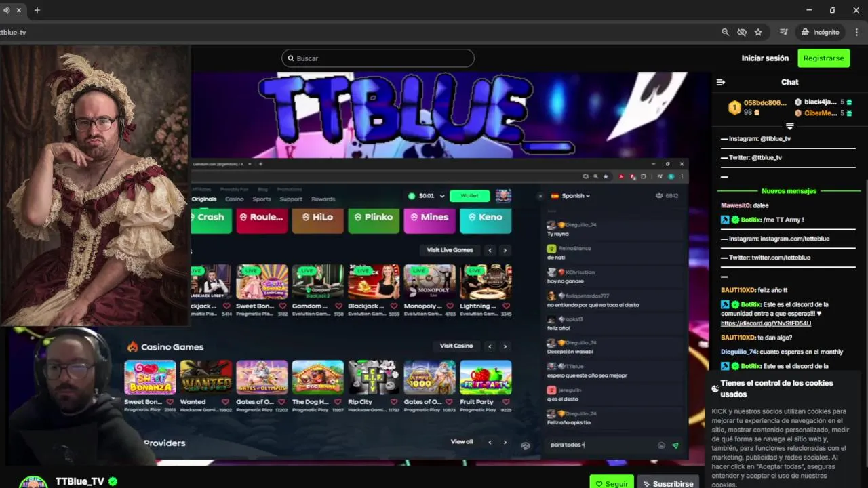Bookmark this page with the star icon
Screen dimensions: 868x488
tap(758, 32)
